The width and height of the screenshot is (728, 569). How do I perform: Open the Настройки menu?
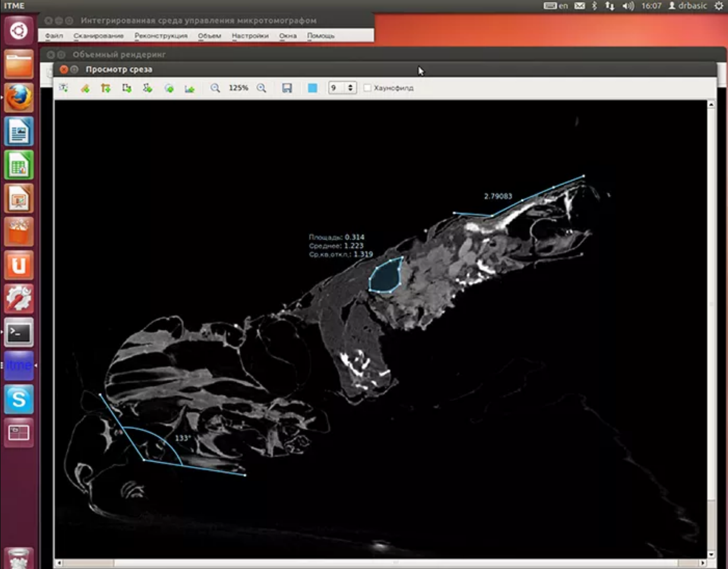[250, 36]
